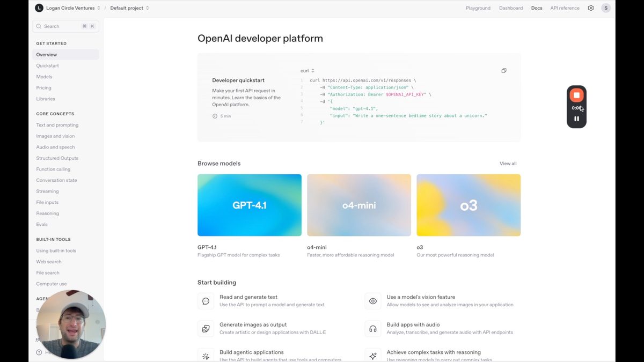644x362 pixels.
Task: Open the Evals sidebar page
Action: 42,225
